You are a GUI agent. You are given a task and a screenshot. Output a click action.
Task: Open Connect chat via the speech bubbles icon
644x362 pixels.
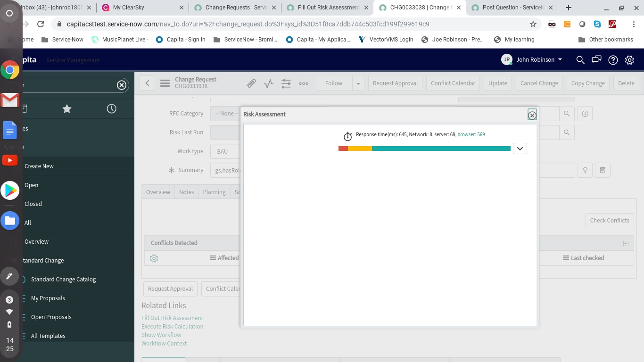click(596, 60)
